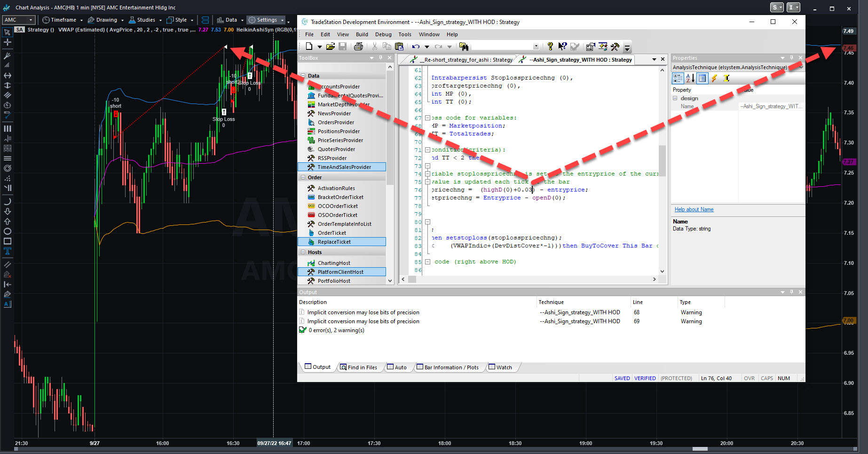Click the chart layout icon before Data
Screen dimensions: 868x454
coord(205,20)
